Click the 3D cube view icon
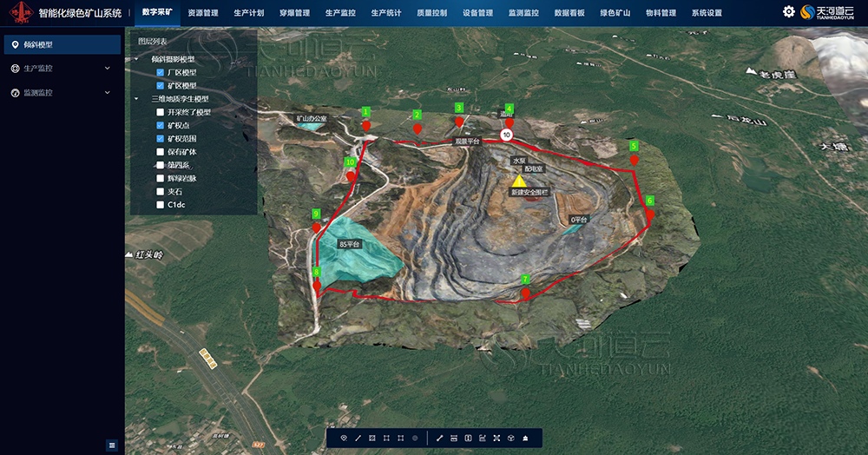The height and width of the screenshot is (455, 868). click(511, 438)
